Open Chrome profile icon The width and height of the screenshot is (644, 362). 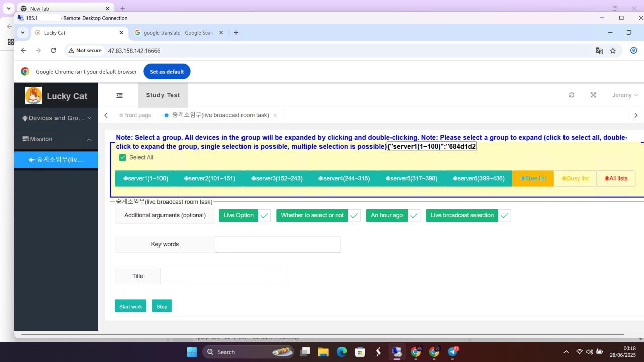click(633, 51)
